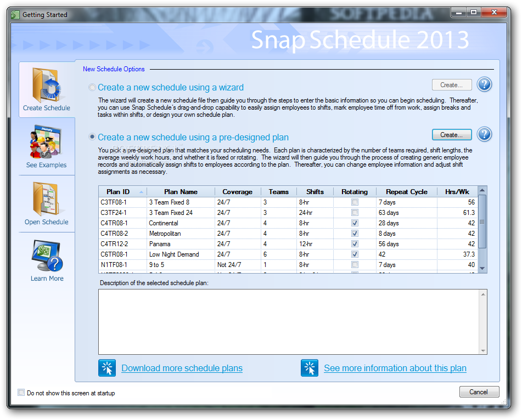Enable 'Do not show this screen at startup'

pos(21,393)
